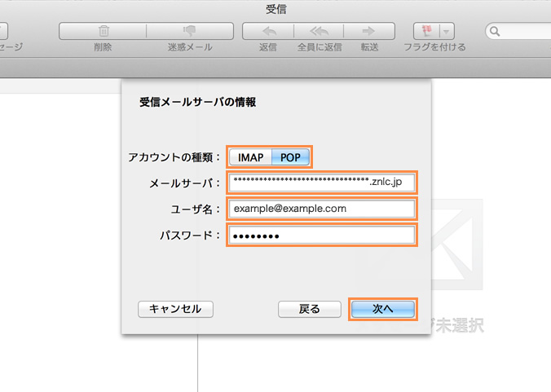
Task: Click the search magnifier icon
Action: (495, 31)
